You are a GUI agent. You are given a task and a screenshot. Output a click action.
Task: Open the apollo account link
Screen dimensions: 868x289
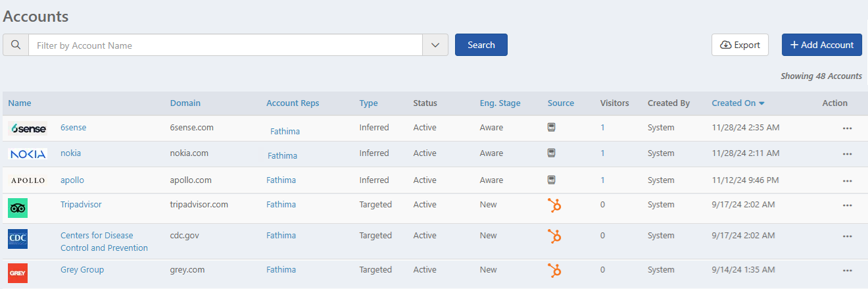pos(72,180)
